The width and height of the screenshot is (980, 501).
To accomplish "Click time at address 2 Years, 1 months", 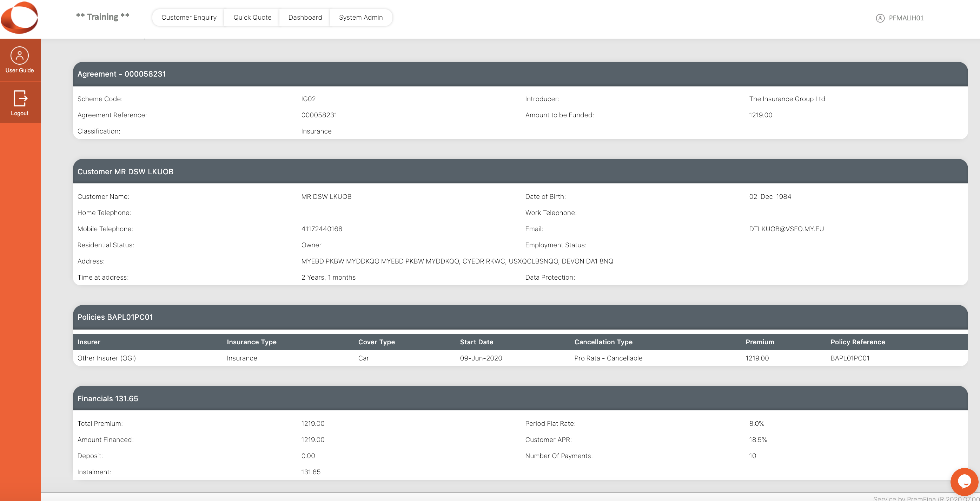I will point(328,278).
